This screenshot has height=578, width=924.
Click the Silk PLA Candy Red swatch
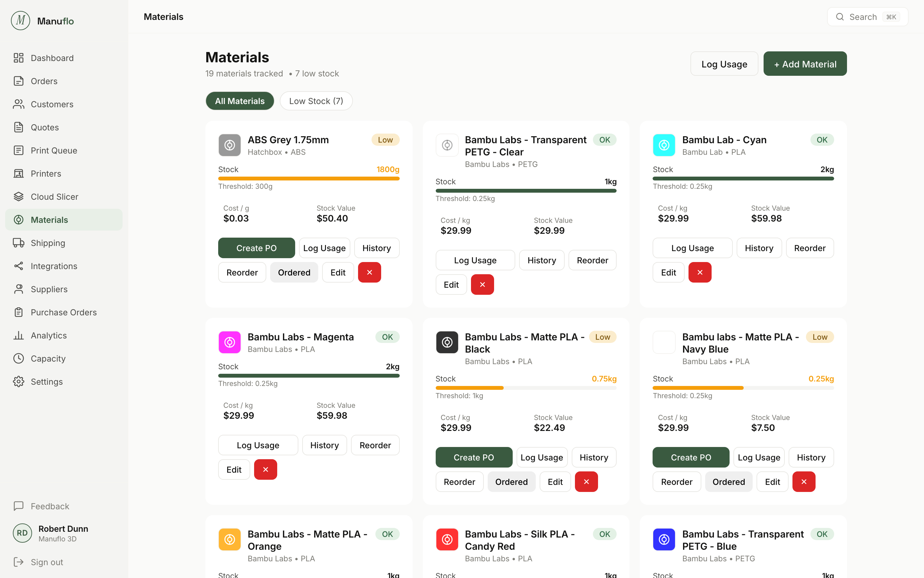[447, 540]
